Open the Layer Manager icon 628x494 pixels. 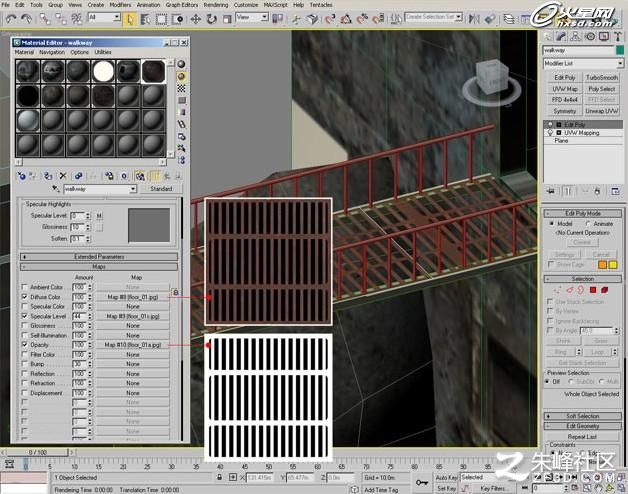pos(509,19)
